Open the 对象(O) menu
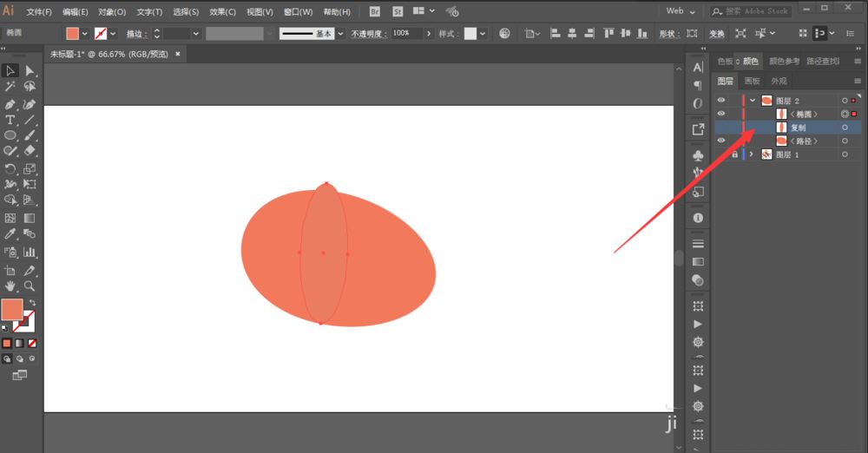The image size is (868, 453). click(111, 12)
